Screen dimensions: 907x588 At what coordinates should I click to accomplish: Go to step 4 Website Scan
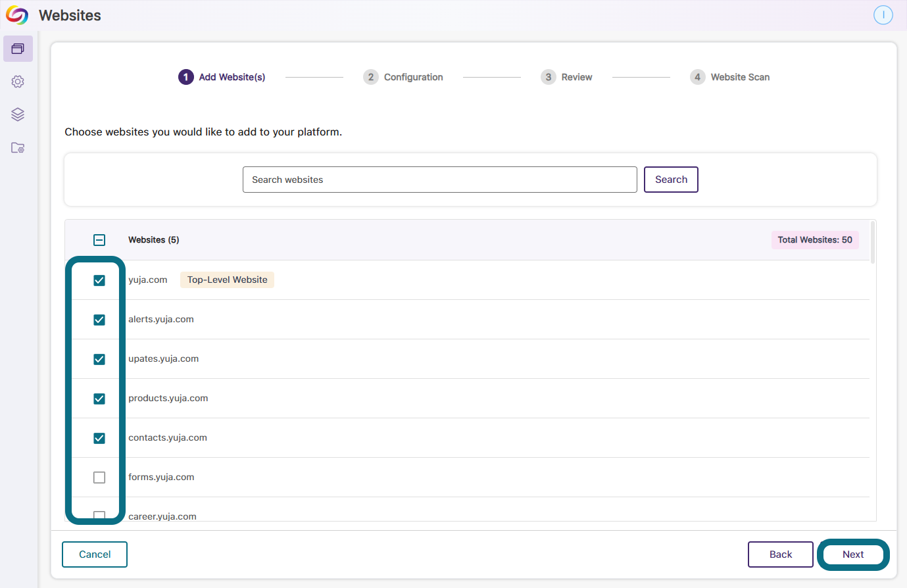click(730, 77)
